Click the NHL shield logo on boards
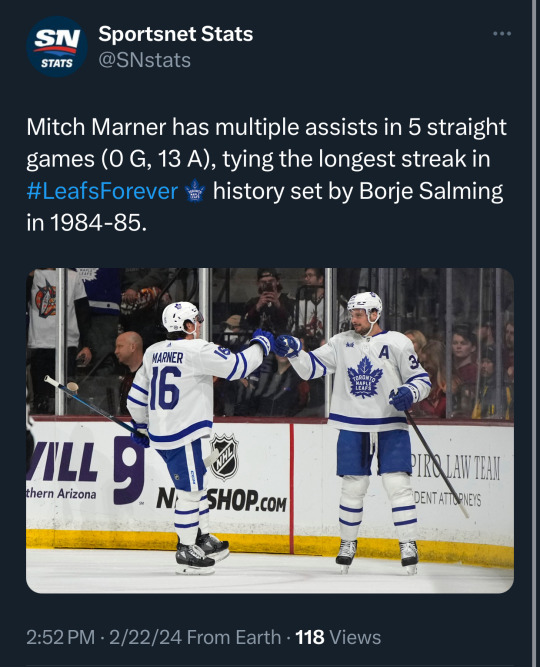 click(225, 456)
